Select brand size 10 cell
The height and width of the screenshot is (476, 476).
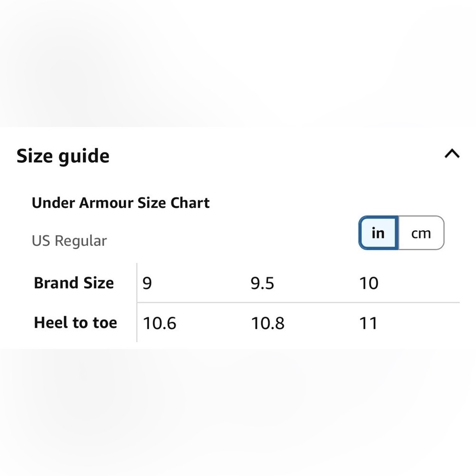coord(368,283)
